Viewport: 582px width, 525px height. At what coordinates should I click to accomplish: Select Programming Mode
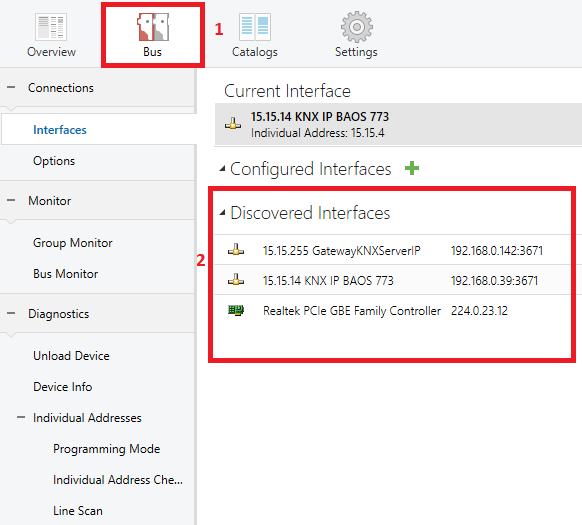(x=107, y=449)
